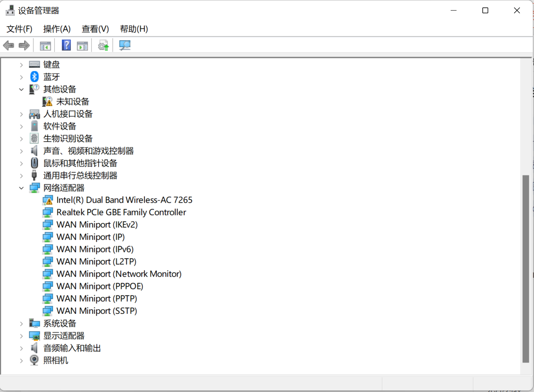Viewport: 534px width, 392px height.
Task: Select WAN Miniport (IP)
Action: tap(91, 237)
